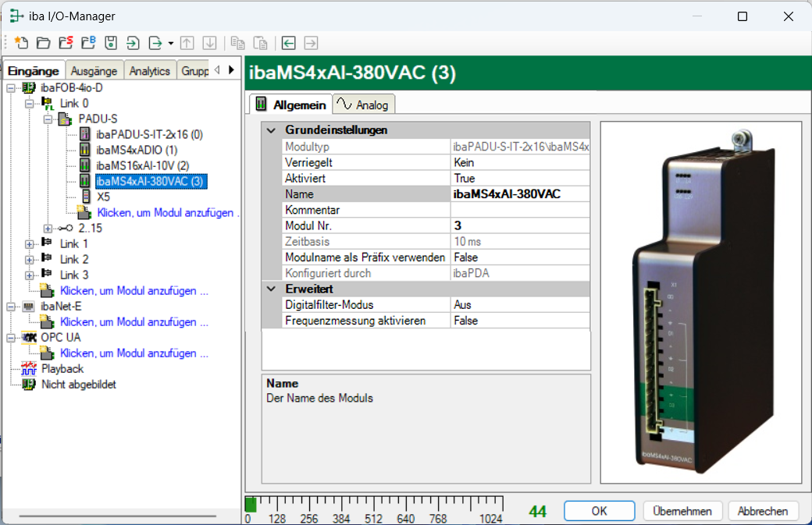Switch to the Ausgänge tab
This screenshot has width=812, height=525.
[94, 71]
